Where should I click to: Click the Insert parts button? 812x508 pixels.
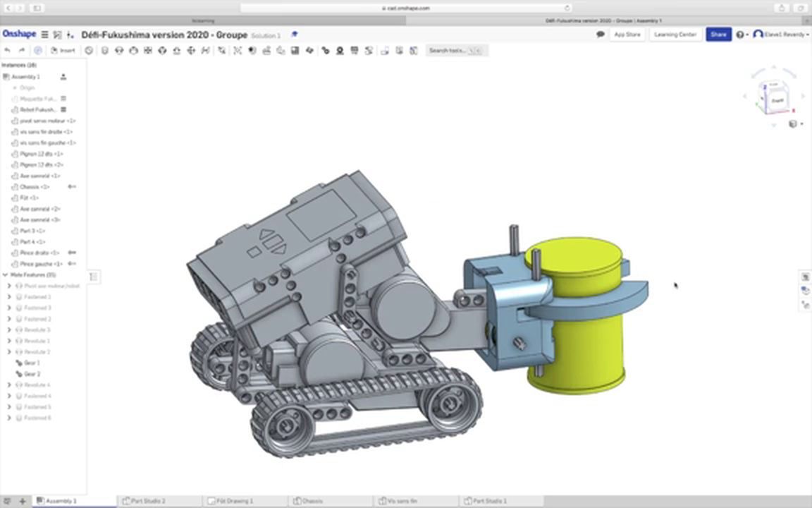pos(63,51)
